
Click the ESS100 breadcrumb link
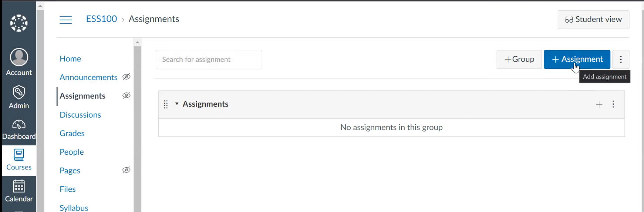pos(101,19)
